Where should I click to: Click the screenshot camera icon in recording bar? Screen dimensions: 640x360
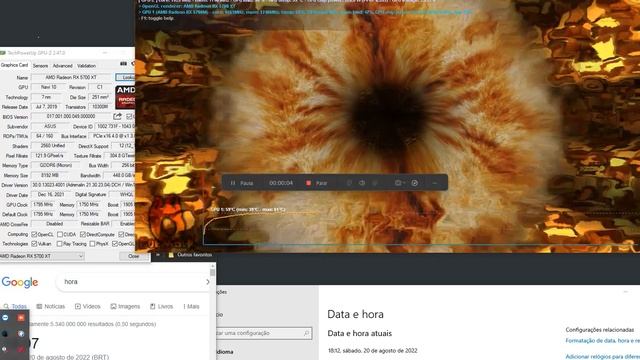(398, 183)
